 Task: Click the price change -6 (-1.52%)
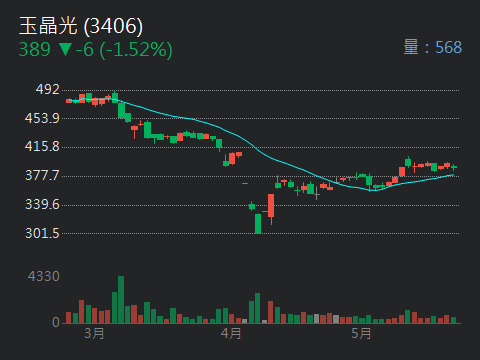pos(124,50)
